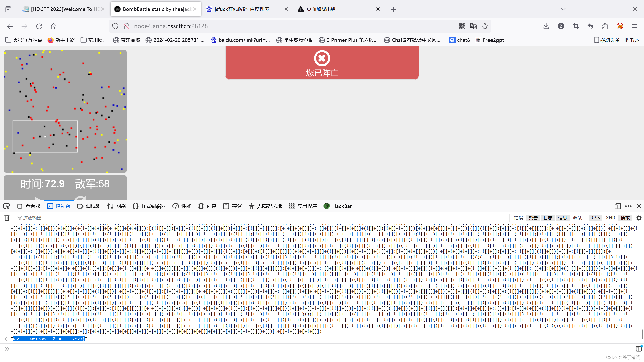This screenshot has width=644, height=362.
Task: Bookmark this page with star icon
Action: (485, 26)
